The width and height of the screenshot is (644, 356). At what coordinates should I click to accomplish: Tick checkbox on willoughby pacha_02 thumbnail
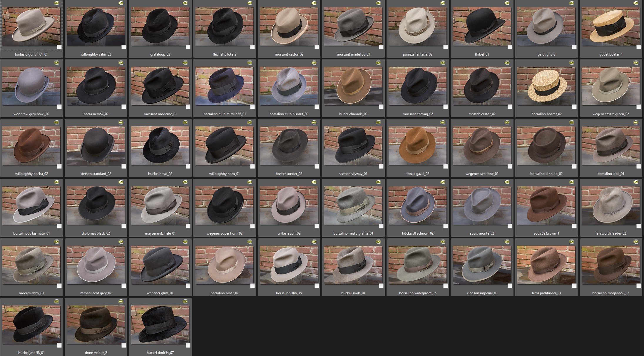[x=59, y=166]
